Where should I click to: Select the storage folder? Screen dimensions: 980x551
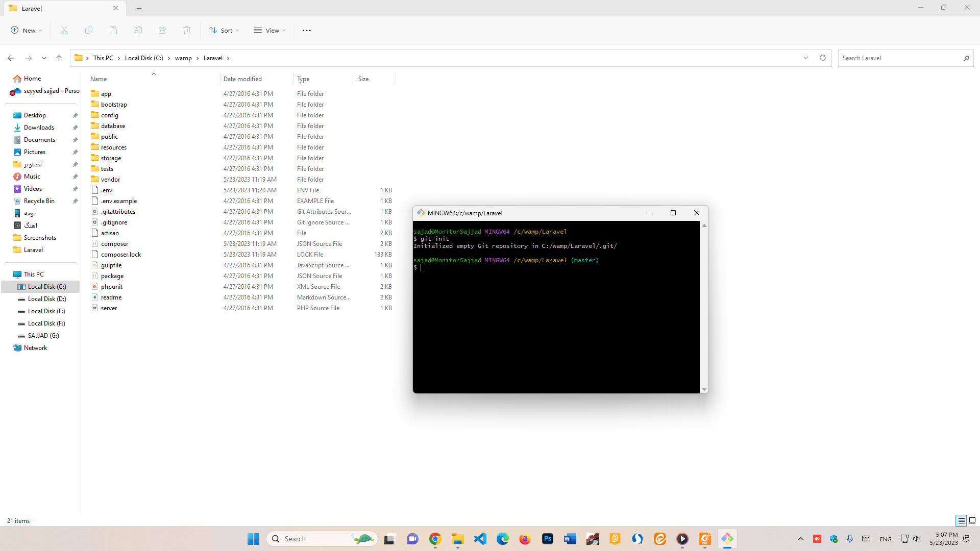point(111,158)
